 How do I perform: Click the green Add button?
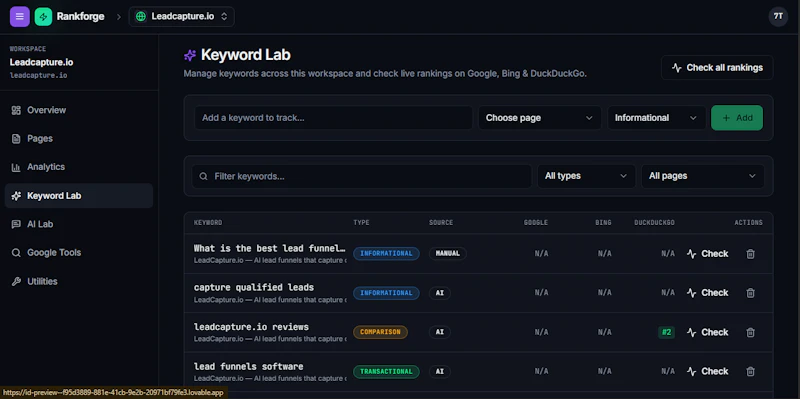737,118
